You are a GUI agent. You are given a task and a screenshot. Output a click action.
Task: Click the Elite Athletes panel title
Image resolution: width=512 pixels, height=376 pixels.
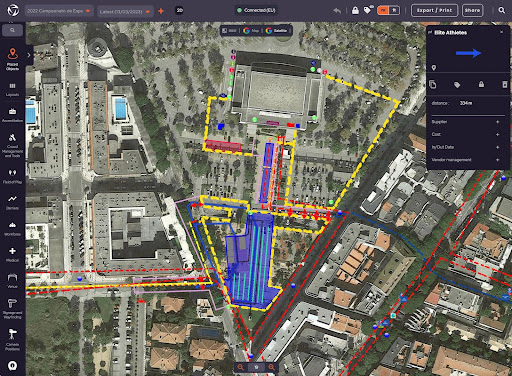(x=450, y=32)
